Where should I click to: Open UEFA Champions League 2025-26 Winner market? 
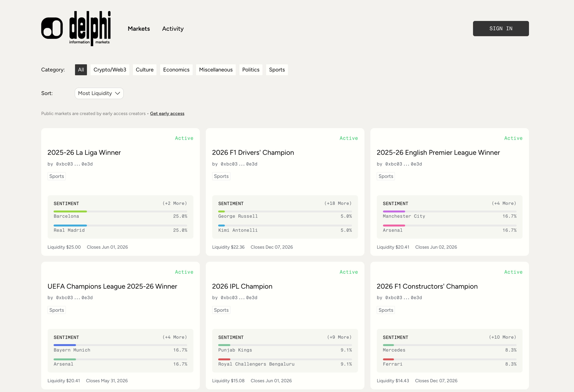tap(112, 286)
